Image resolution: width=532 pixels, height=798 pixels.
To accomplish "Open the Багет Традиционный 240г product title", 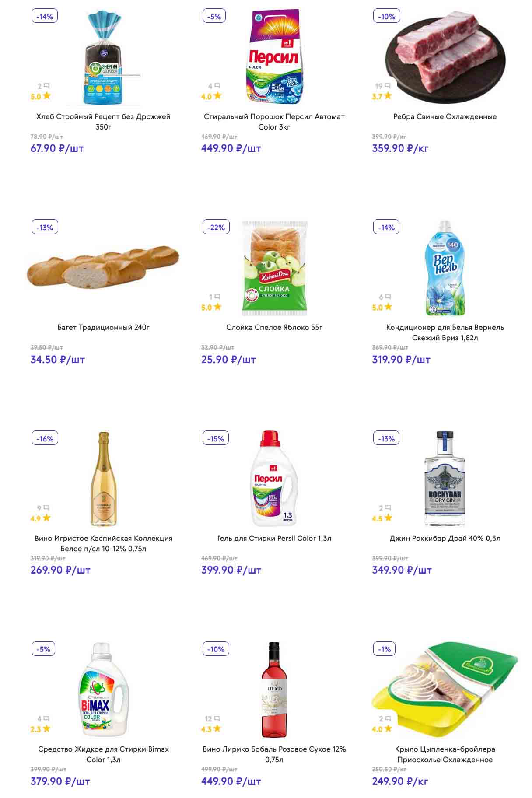I will click(x=103, y=327).
